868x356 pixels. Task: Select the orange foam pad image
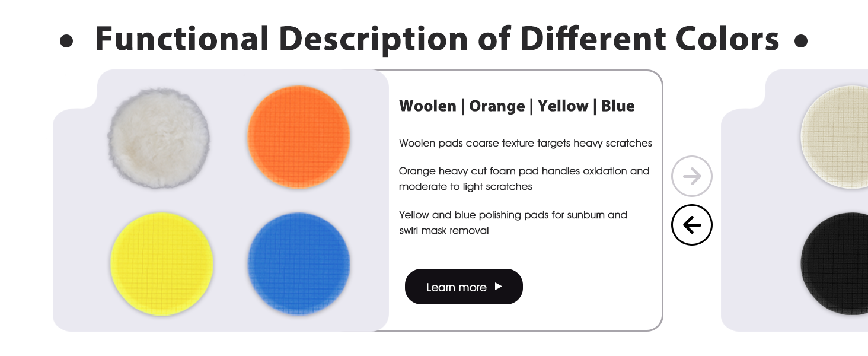(x=298, y=136)
